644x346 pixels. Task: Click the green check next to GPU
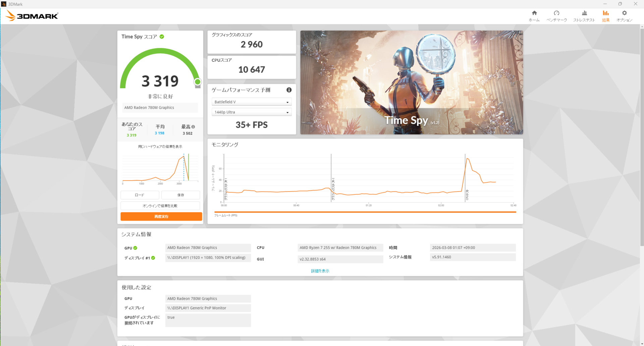pyautogui.click(x=135, y=248)
